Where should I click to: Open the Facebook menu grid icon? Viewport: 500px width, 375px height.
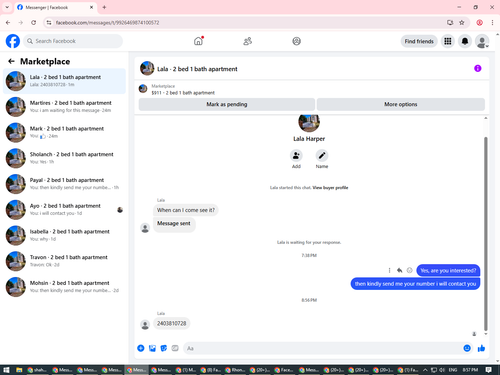[x=448, y=41]
